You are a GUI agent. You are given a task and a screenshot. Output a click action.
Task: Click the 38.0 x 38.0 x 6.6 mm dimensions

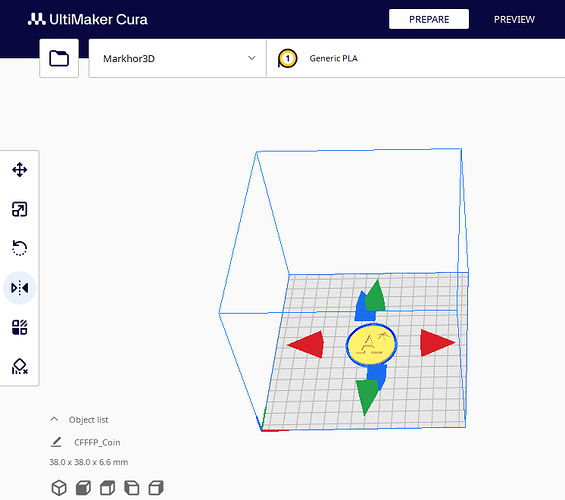tap(89, 462)
